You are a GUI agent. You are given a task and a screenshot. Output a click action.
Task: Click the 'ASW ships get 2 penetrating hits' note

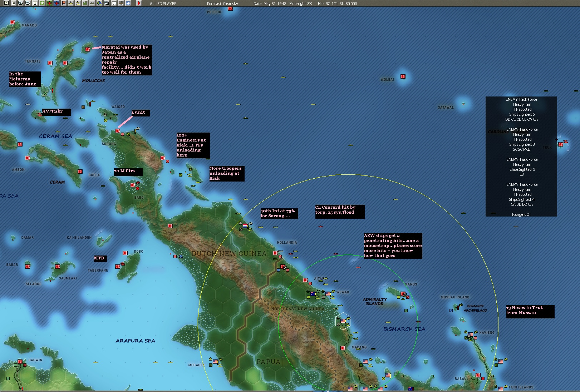tap(393, 245)
